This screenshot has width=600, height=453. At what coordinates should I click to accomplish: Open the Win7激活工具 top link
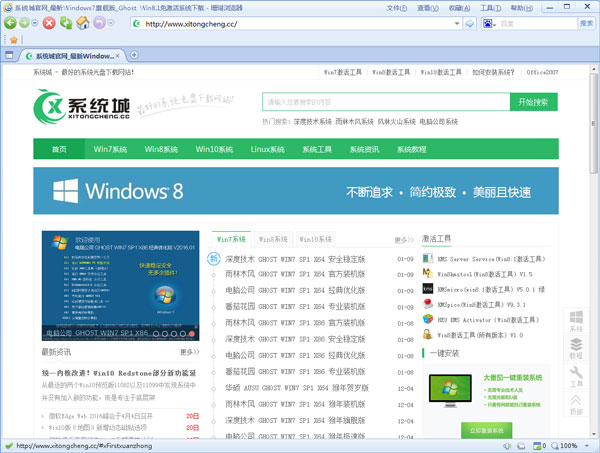tap(343, 72)
